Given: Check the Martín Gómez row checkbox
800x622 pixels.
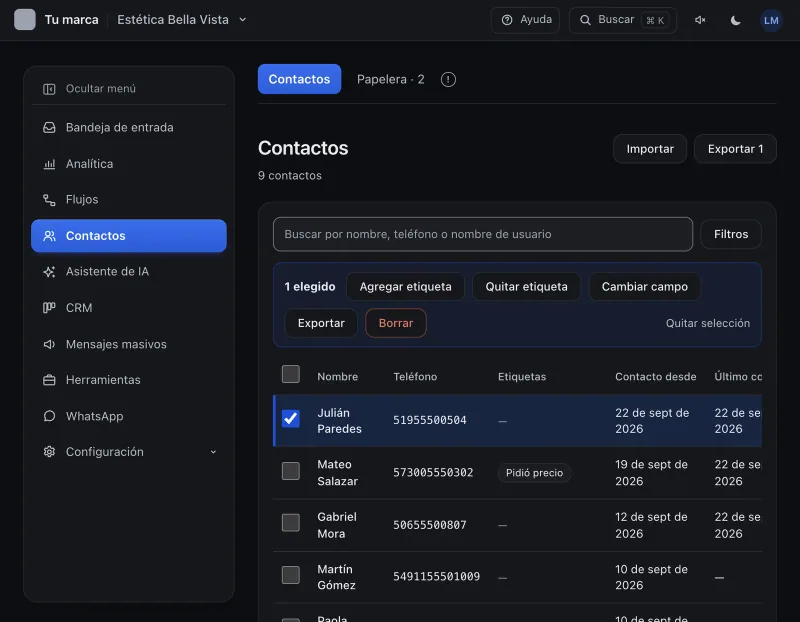Looking at the screenshot, I should [x=291, y=575].
